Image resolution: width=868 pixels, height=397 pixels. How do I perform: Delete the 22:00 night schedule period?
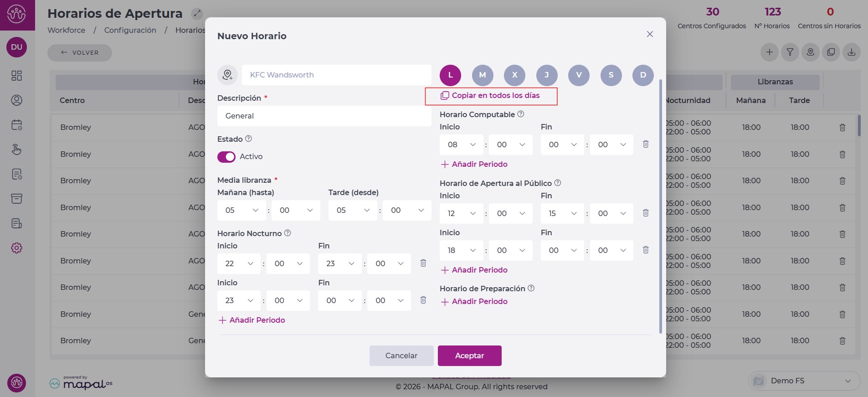pos(423,263)
